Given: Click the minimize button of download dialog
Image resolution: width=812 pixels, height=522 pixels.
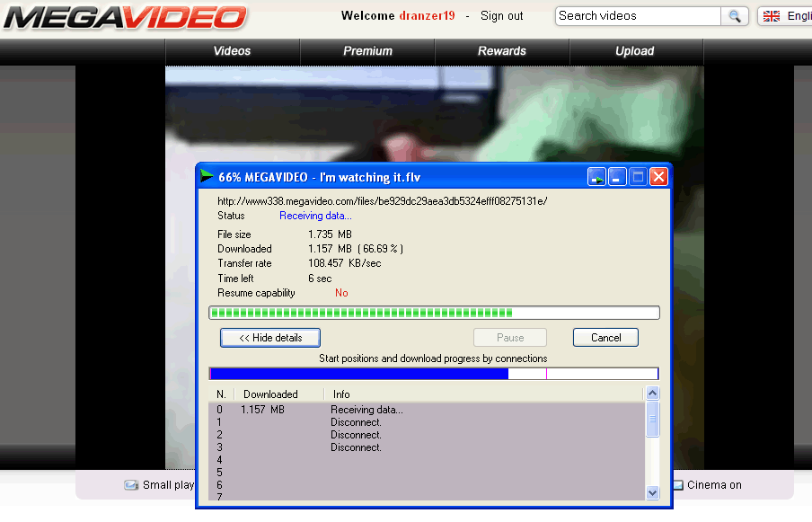Looking at the screenshot, I should coord(617,177).
